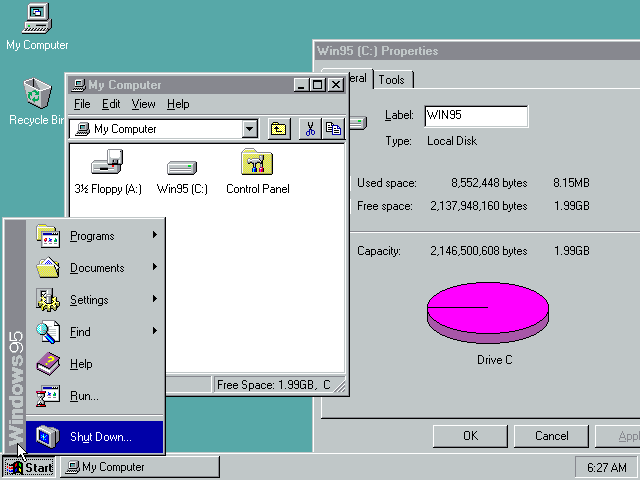Click the Up One Level toolbar icon
This screenshot has width=640, height=480.
pos(279,129)
